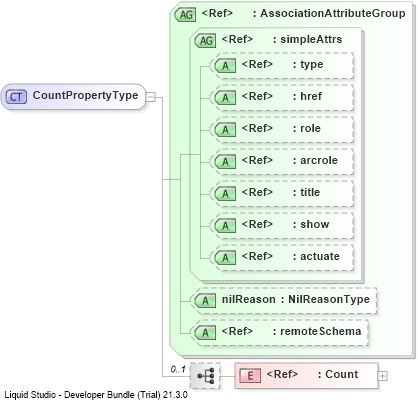This screenshot has height=400, width=418.
Task: Select the ': href' attribute label
Action: [x=307, y=96]
